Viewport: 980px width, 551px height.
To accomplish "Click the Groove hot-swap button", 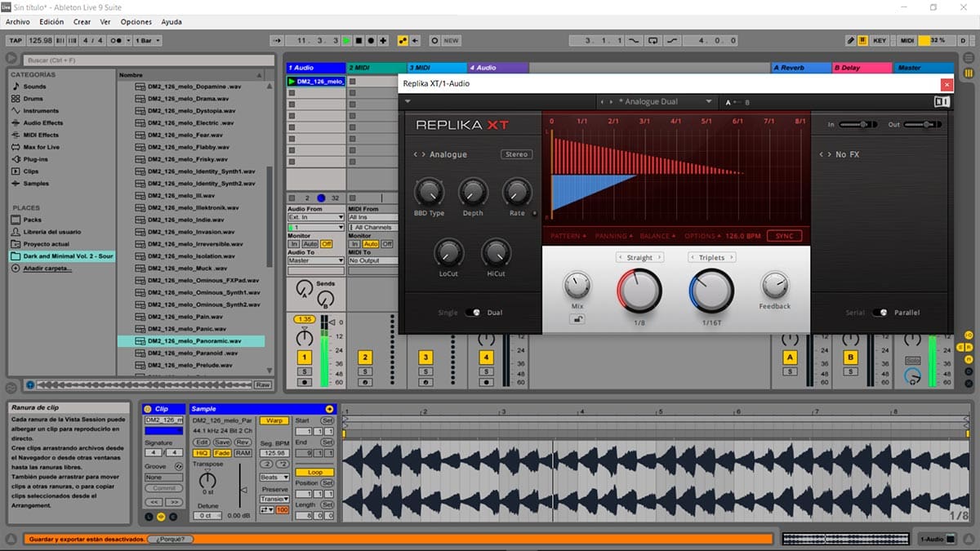I will coord(180,466).
